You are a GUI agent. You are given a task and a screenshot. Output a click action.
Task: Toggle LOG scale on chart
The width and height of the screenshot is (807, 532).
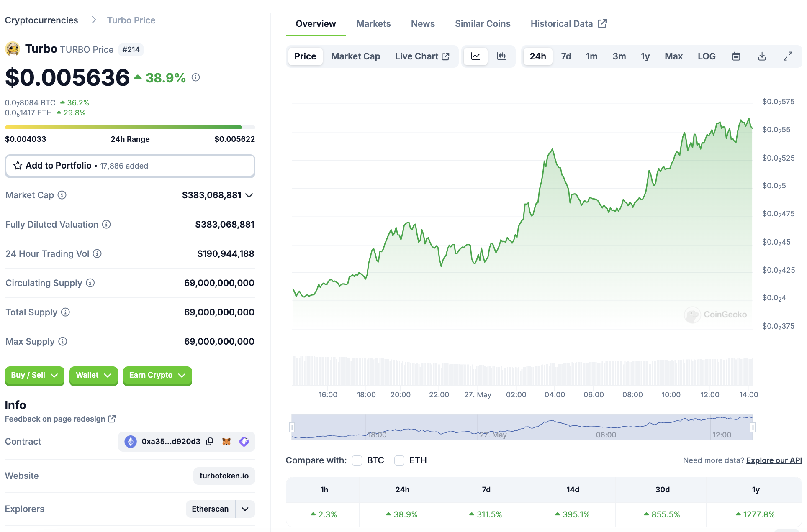tap(706, 56)
